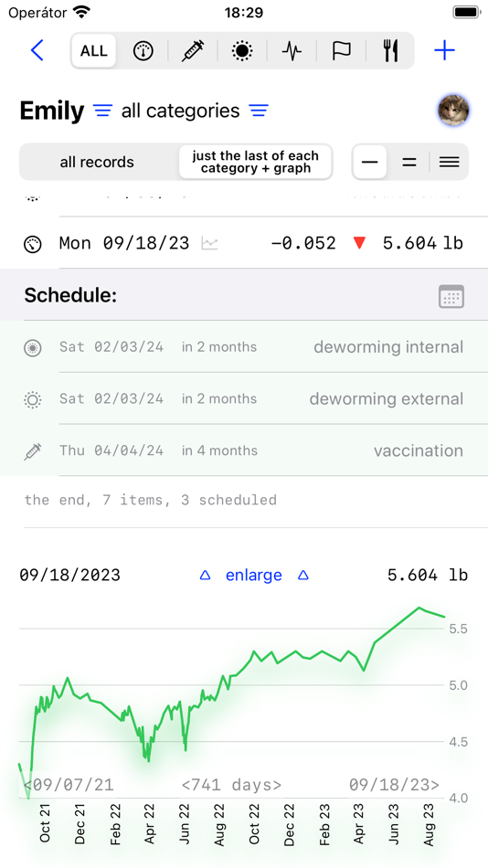Select the weight gauge category filter
The image size is (488, 868).
click(143, 51)
